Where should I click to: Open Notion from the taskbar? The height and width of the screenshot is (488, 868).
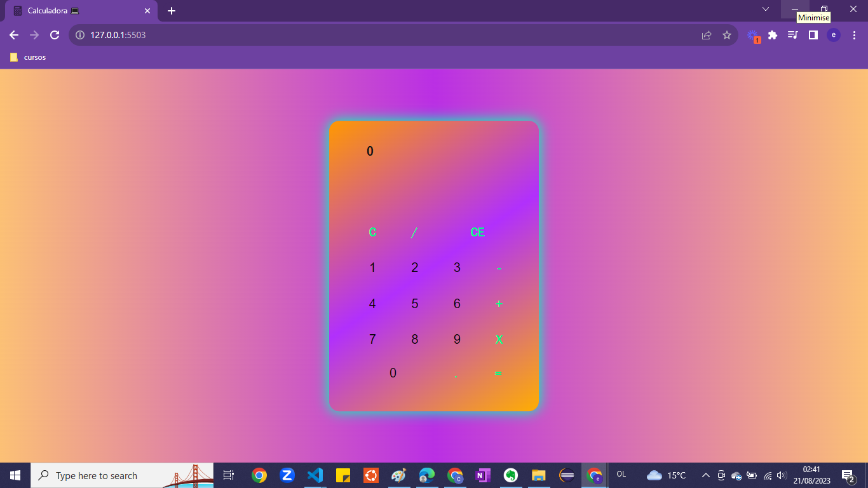pos(483,475)
